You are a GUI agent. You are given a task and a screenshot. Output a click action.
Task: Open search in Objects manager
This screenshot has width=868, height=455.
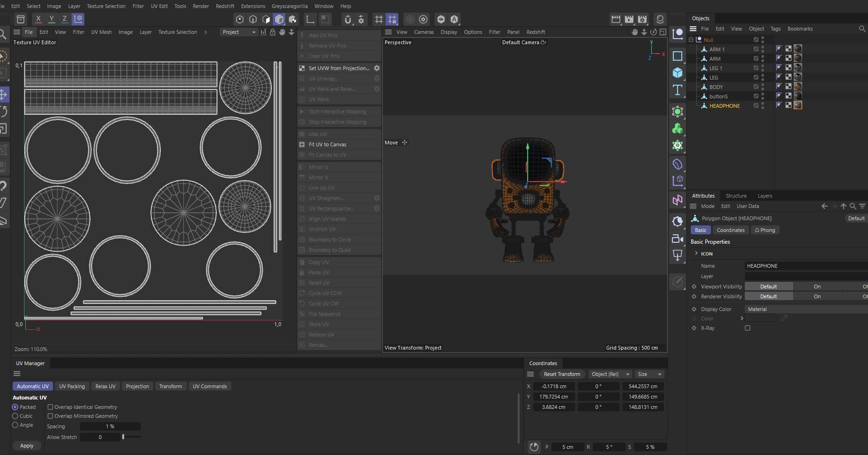[862, 29]
